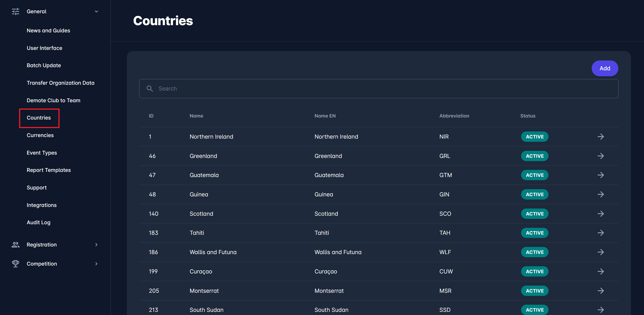Click the Registration people icon
Viewport: 644px width, 315px height.
(16, 244)
